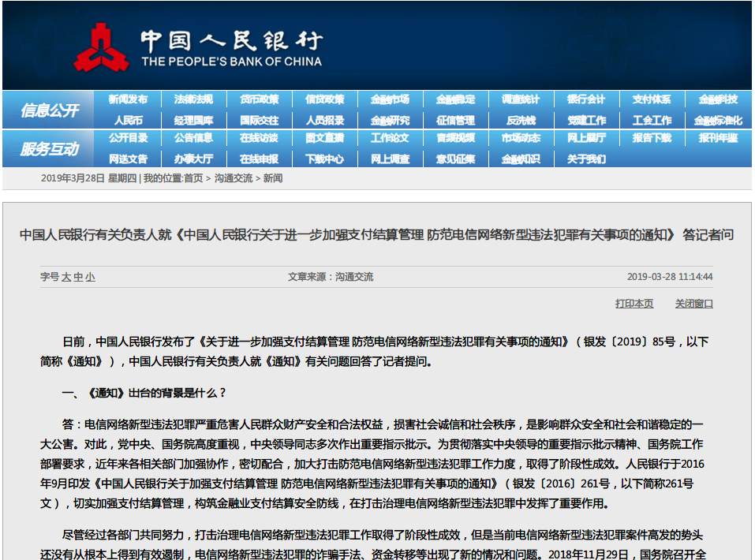The image size is (755, 560).
Task: Go to 沟通交流 in the breadcrumb
Action: pos(234,179)
